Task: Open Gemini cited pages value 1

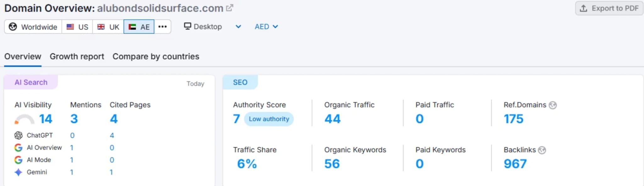Action: [111, 172]
